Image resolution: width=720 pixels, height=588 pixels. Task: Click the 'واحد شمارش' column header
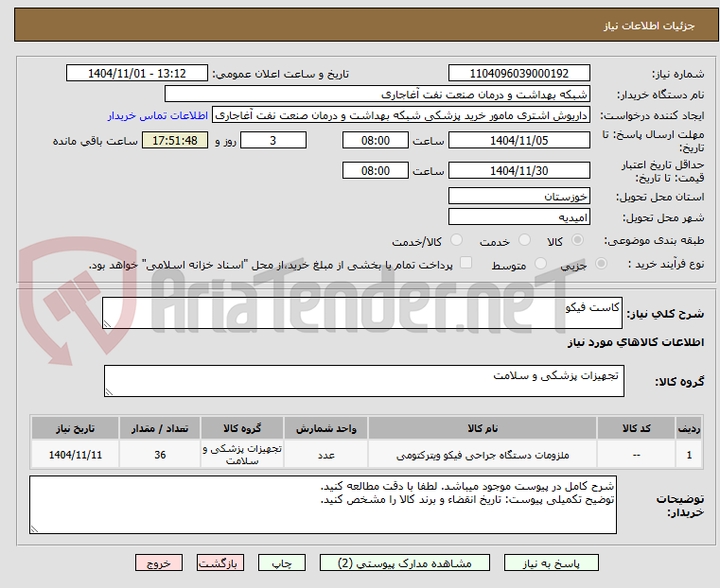(x=326, y=428)
